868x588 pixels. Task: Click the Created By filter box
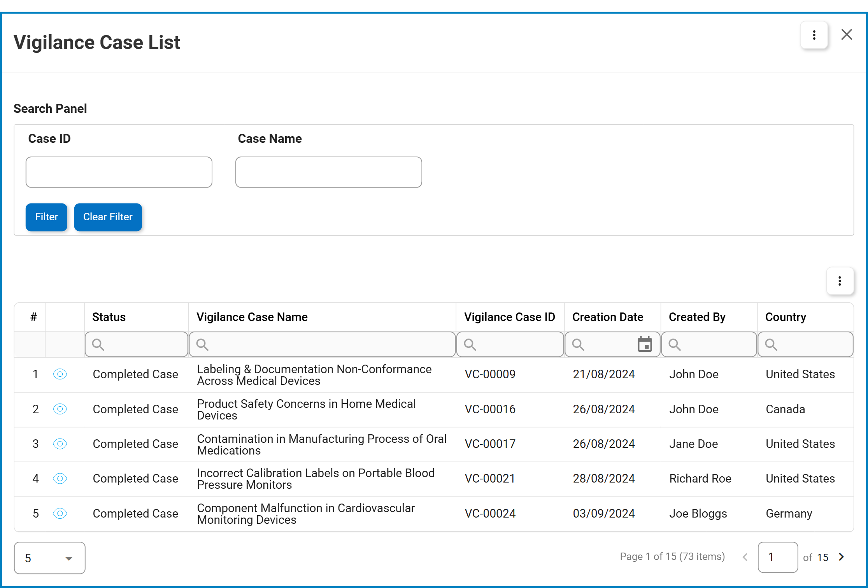pyautogui.click(x=709, y=344)
